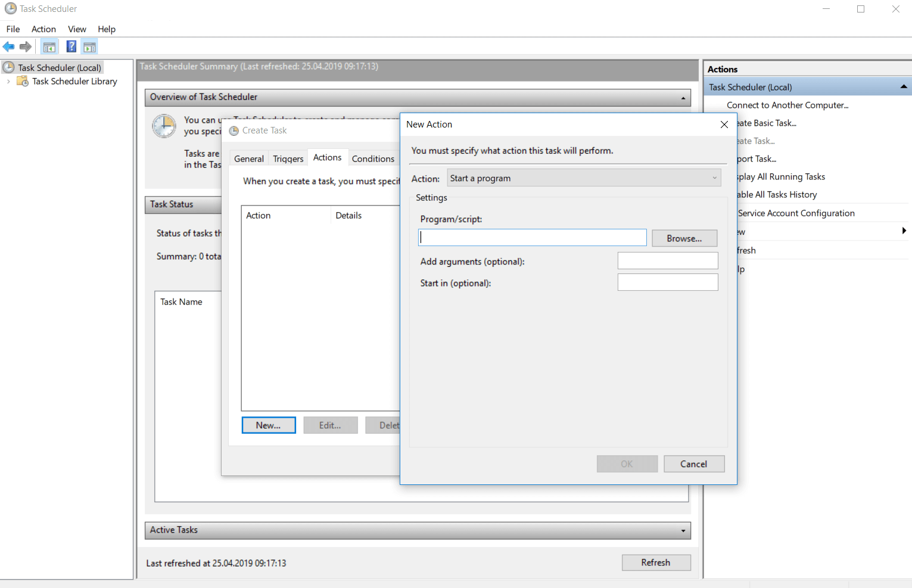
Task: Switch to the Triggers tab
Action: pyautogui.click(x=288, y=158)
